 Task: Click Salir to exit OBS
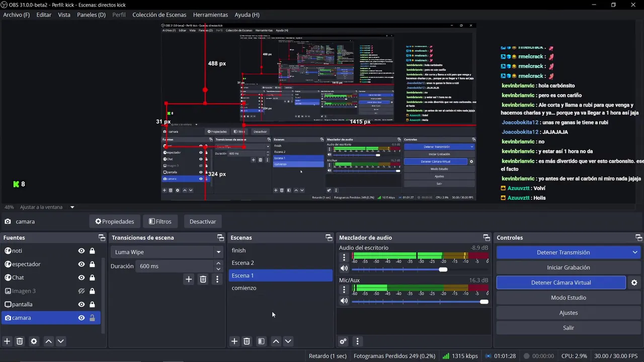click(x=569, y=328)
